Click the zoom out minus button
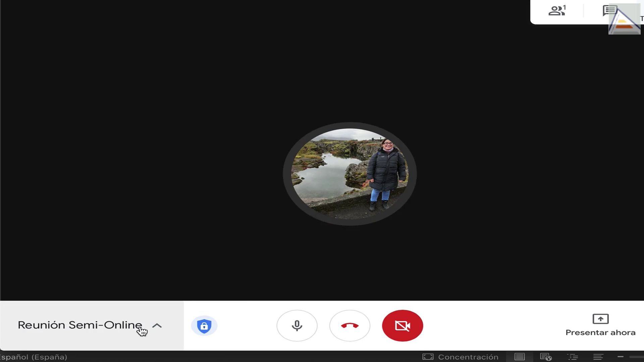The height and width of the screenshot is (362, 644). tap(621, 357)
